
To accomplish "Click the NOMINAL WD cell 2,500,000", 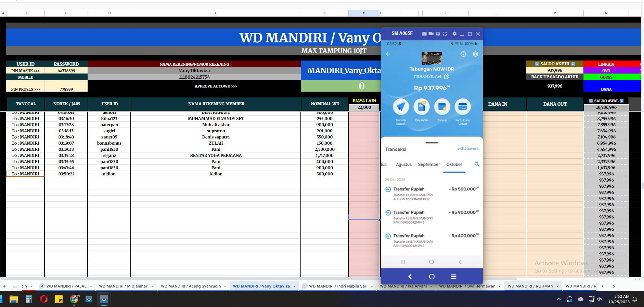I will coord(324,149).
